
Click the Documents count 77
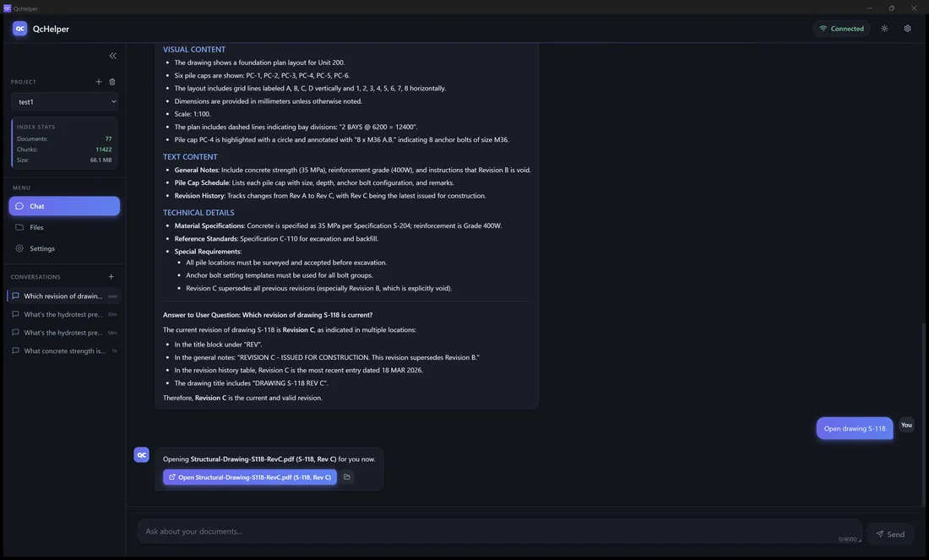[x=108, y=139]
